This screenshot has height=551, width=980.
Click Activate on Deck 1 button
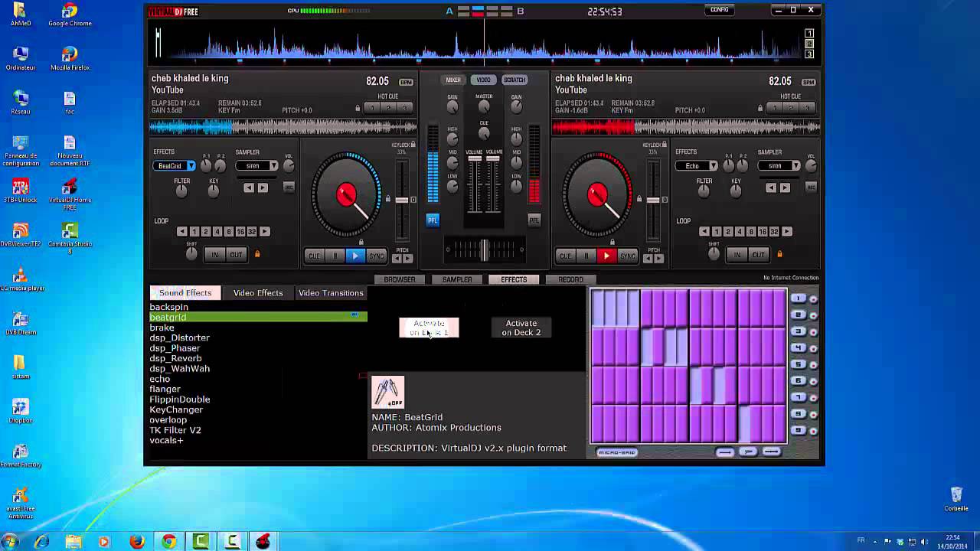429,328
